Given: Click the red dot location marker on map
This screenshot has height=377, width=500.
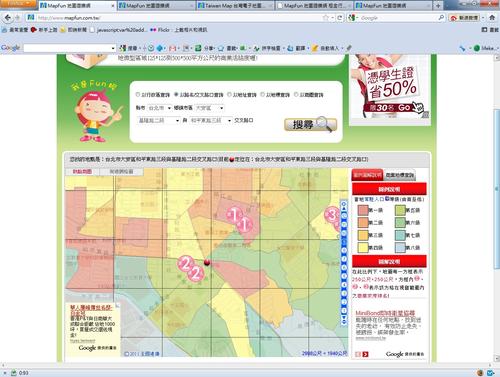Looking at the screenshot, I should point(207,263).
